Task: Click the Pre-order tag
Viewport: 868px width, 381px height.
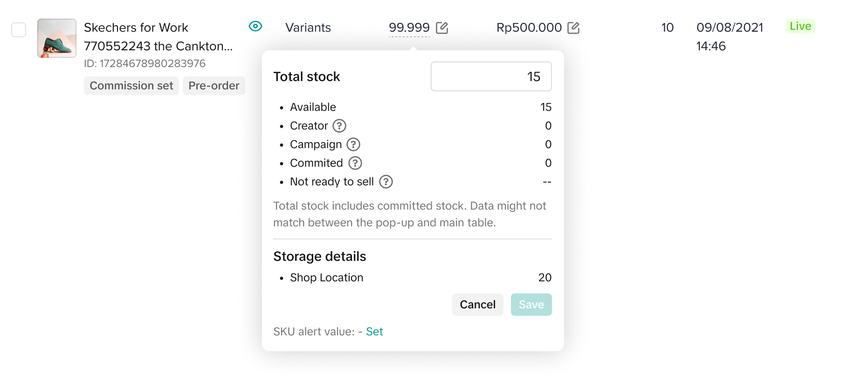Action: (214, 86)
